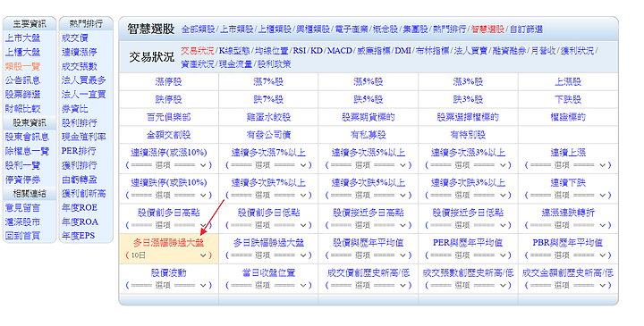
Task: Open the 成交價 ranking link
Action: point(75,38)
